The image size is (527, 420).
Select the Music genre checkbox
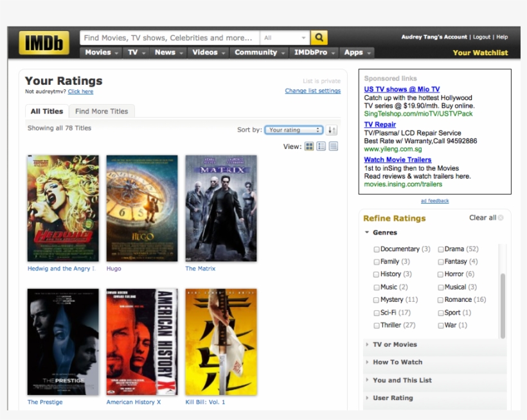377,288
